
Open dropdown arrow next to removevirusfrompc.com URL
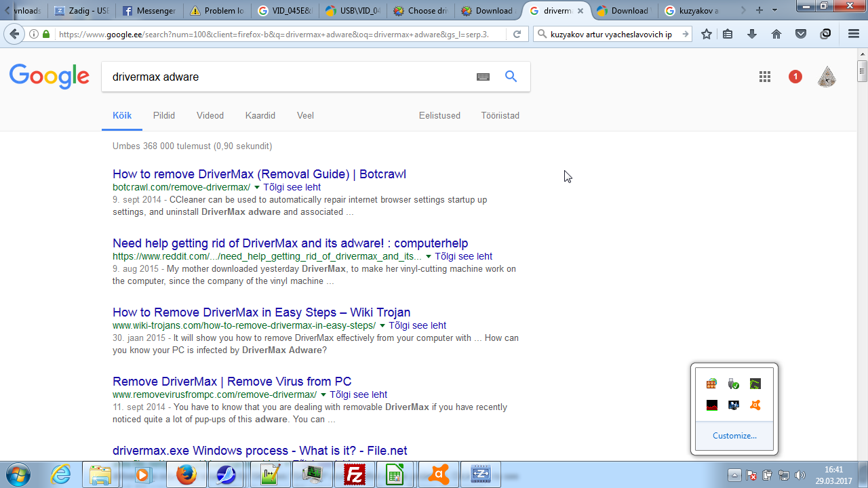323,395
